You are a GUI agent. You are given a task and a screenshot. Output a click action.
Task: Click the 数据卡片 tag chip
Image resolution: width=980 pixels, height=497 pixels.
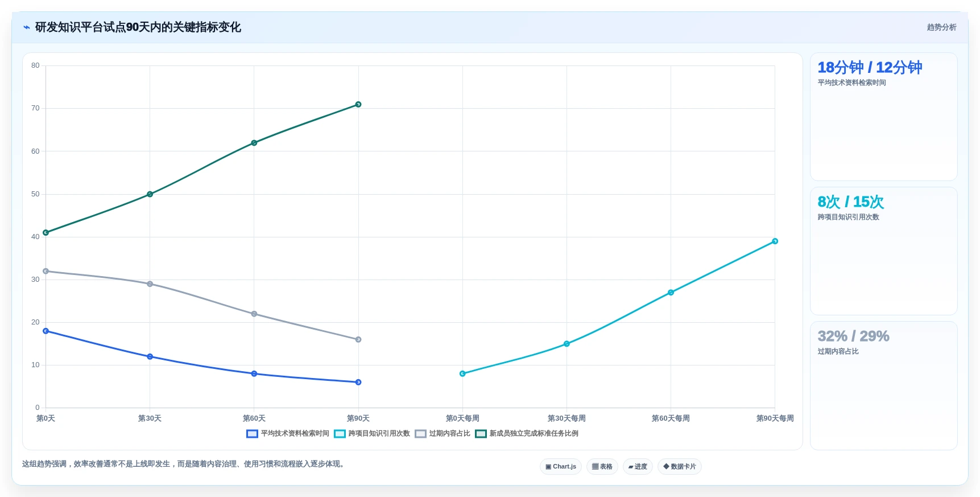tap(680, 467)
